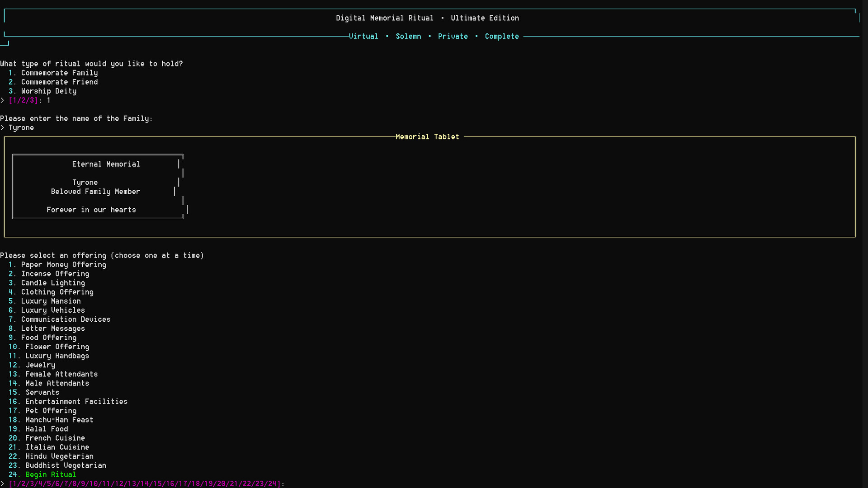Click the offering number input prompt

(144, 483)
